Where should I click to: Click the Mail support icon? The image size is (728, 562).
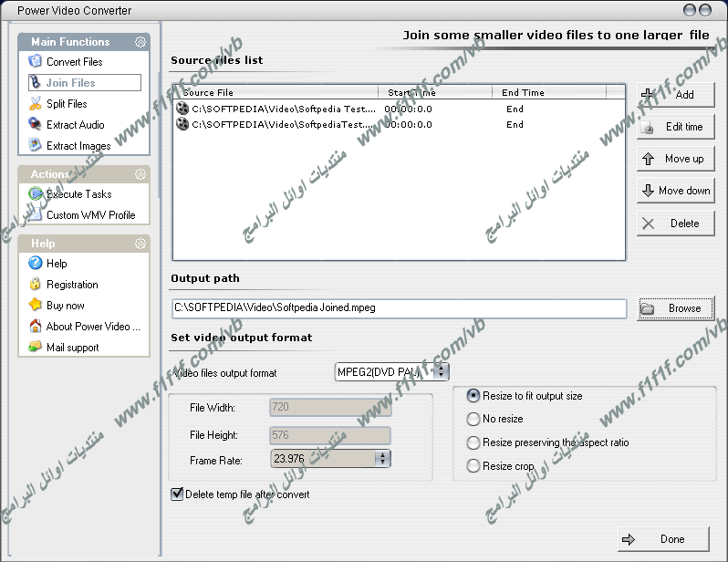36,348
